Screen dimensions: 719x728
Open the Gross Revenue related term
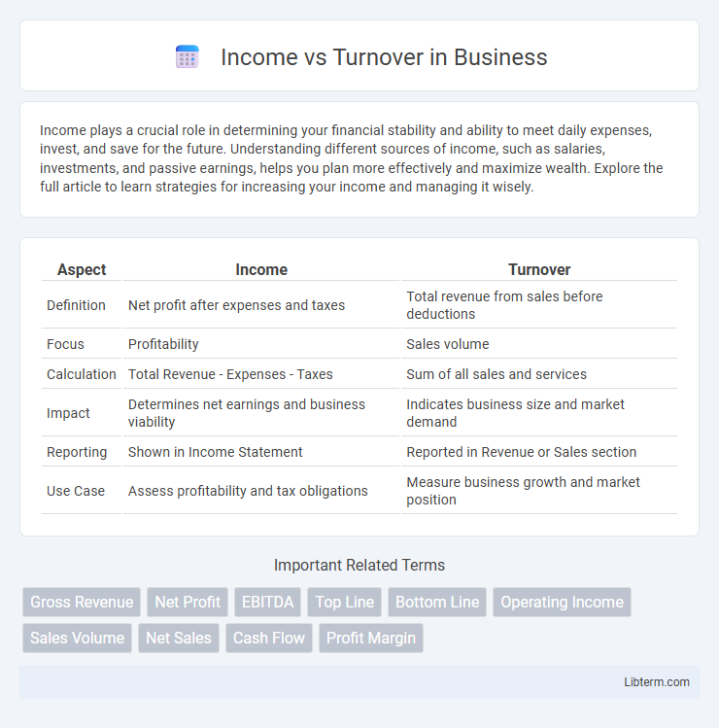tap(82, 603)
